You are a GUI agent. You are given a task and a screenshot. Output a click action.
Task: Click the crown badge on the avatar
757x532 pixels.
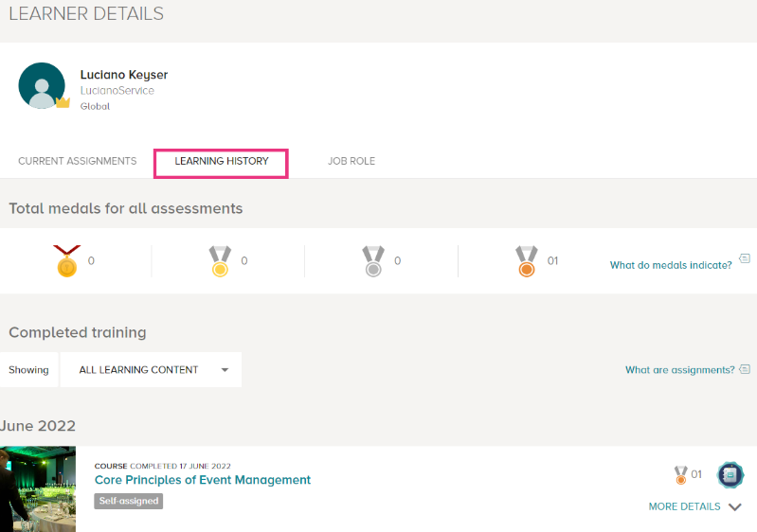pos(63,102)
